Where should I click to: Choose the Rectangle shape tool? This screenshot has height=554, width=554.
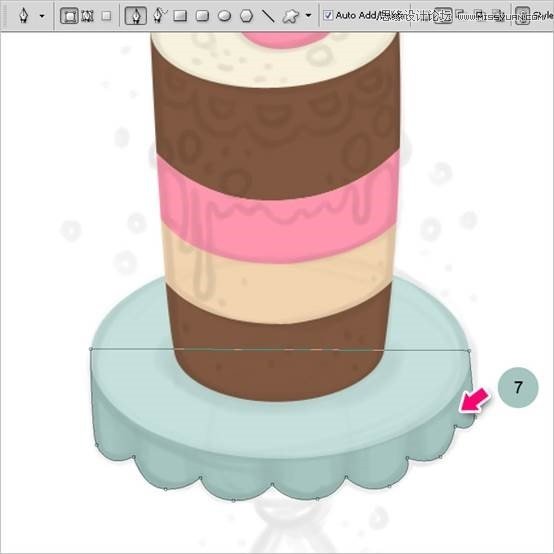[181, 16]
